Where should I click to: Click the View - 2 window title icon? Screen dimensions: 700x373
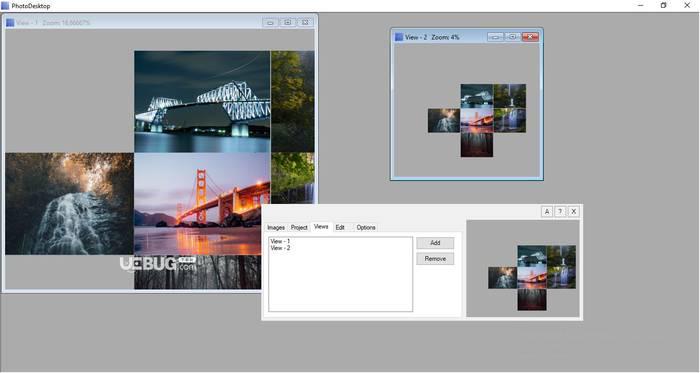pyautogui.click(x=399, y=37)
